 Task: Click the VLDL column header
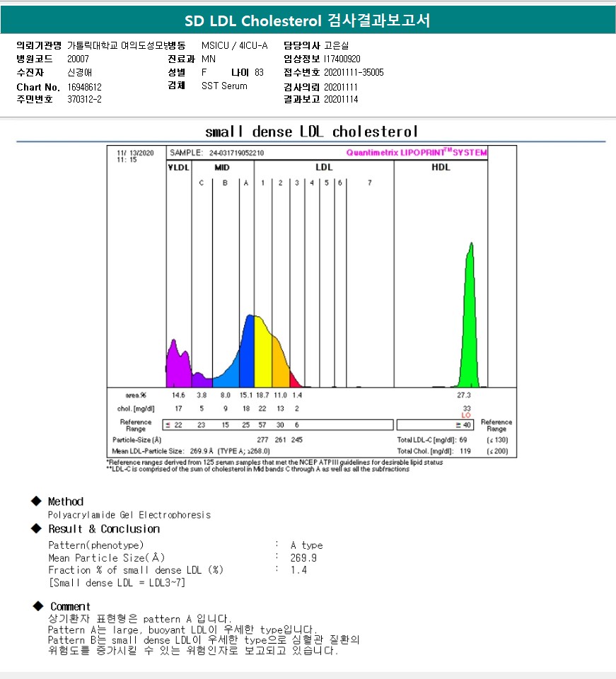click(x=179, y=168)
